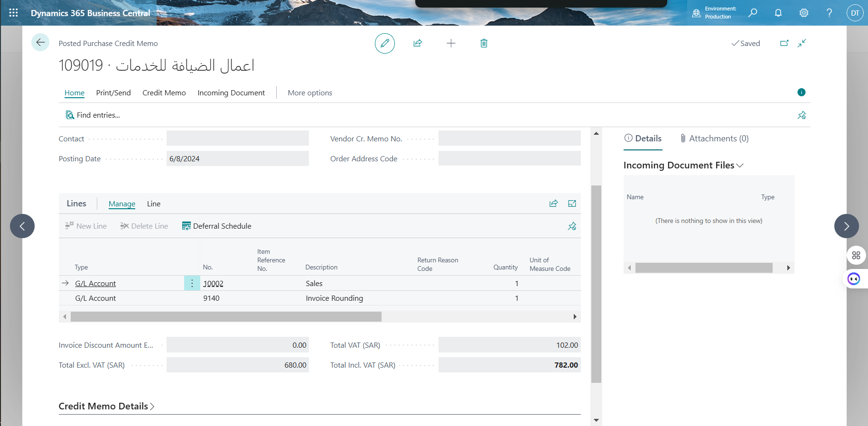Image resolution: width=868 pixels, height=426 pixels.
Task: Open account number 10002 link
Action: (x=213, y=283)
